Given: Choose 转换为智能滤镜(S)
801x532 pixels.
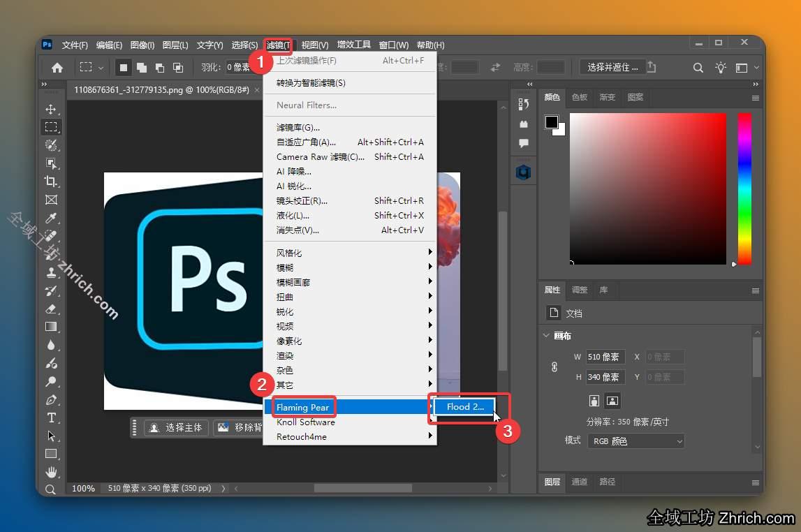Looking at the screenshot, I should (x=350, y=82).
